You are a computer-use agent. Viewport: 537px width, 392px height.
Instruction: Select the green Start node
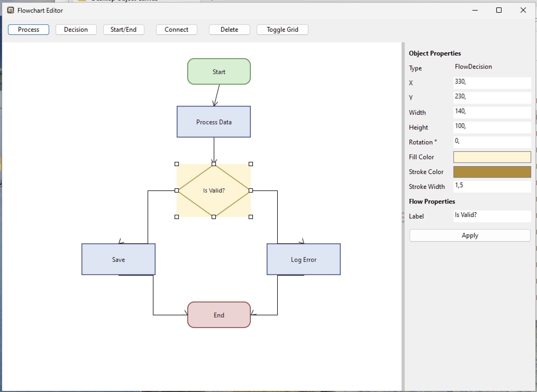pos(219,72)
